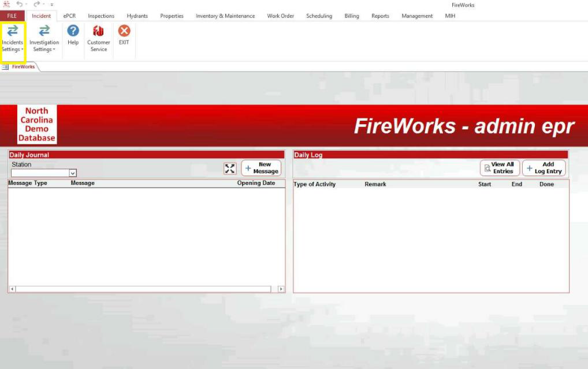Click the Redo arrow in quick access toolbar

(36, 5)
